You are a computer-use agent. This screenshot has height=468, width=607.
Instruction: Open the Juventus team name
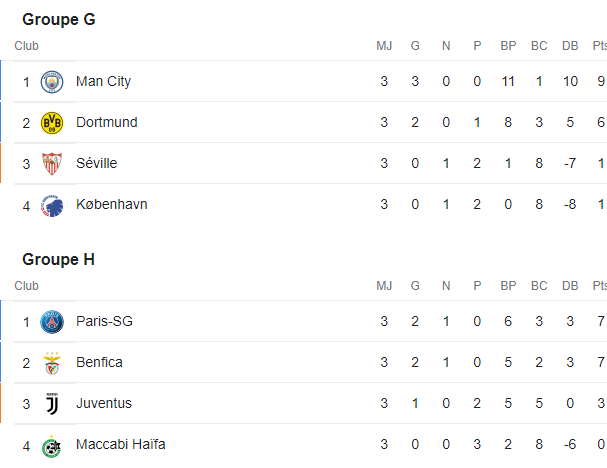103,403
